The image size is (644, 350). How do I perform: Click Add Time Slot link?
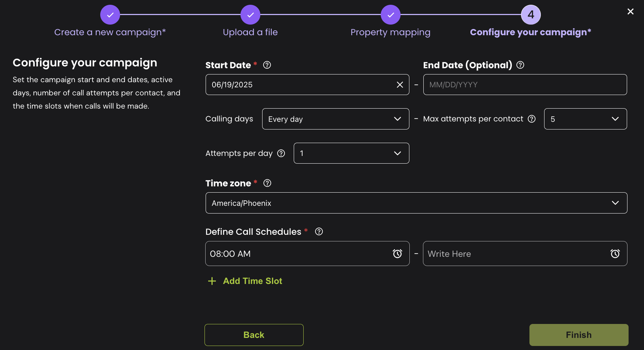point(252,281)
